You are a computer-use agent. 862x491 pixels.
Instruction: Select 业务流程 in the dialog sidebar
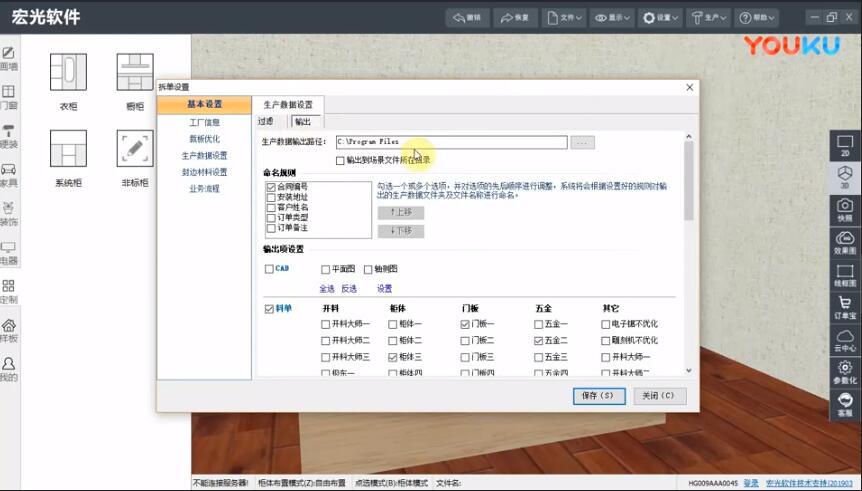click(x=205, y=189)
